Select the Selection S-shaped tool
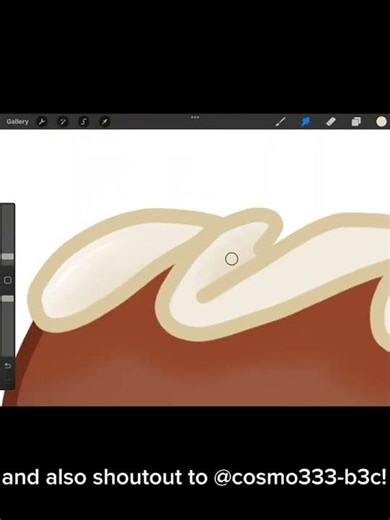Screen dimensions: 390x520 point(83,122)
